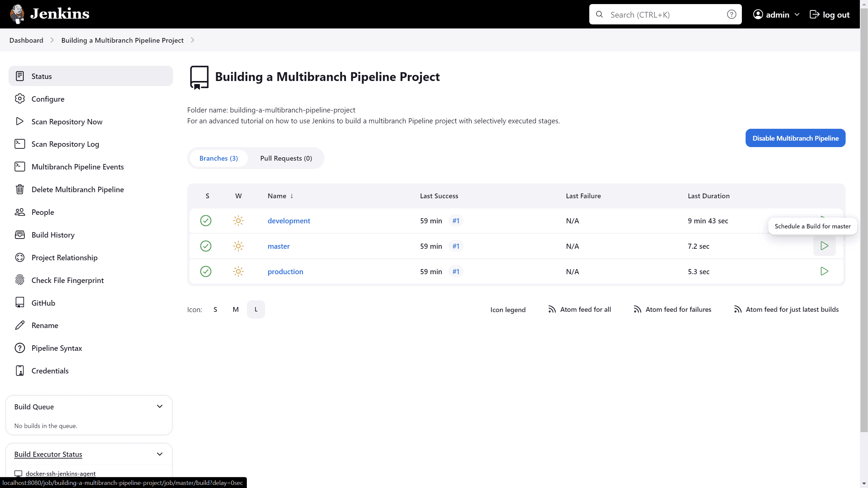Open Configure via the gear icon

point(20,99)
